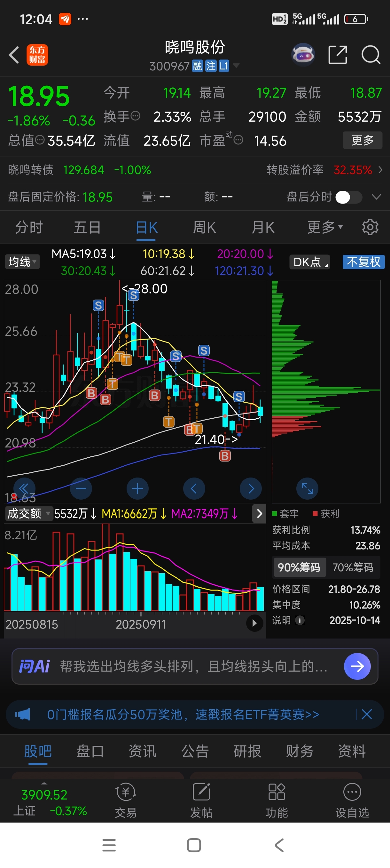Zoom in the K-line with plus button
390x868 pixels.
[x=137, y=489]
